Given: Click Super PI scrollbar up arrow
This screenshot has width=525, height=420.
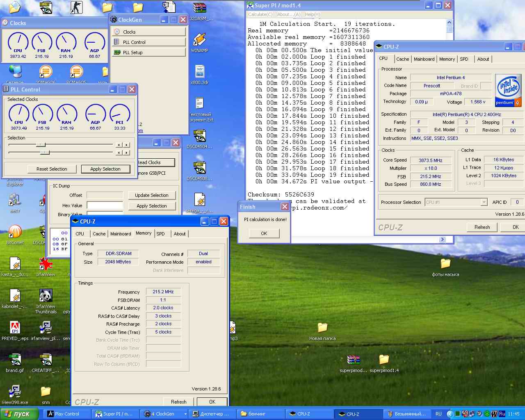Looking at the screenshot, I should [x=450, y=23].
